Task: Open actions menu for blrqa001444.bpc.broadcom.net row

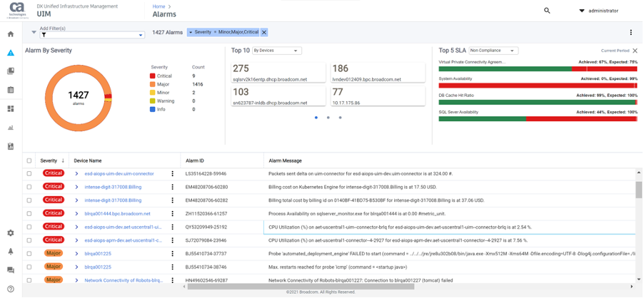Action: [172, 213]
